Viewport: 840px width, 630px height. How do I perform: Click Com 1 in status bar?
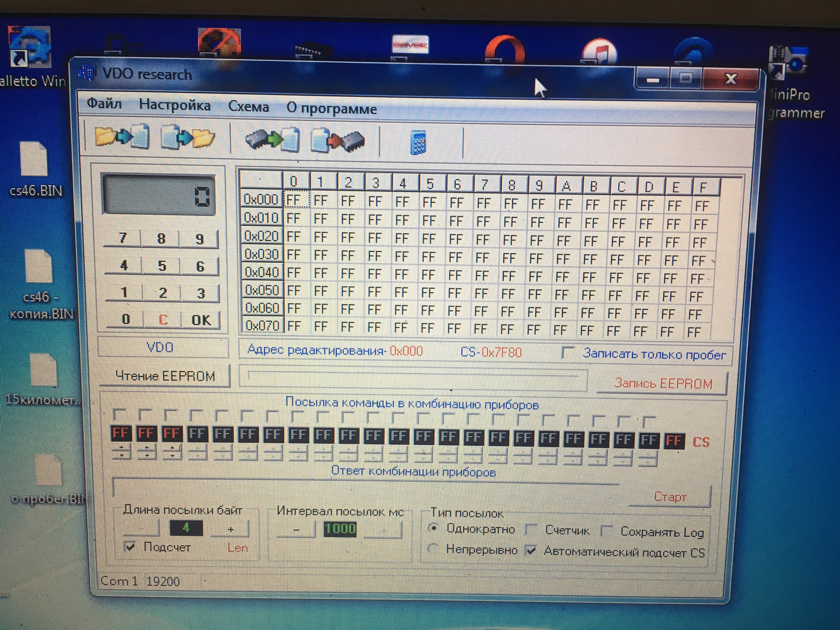119,581
